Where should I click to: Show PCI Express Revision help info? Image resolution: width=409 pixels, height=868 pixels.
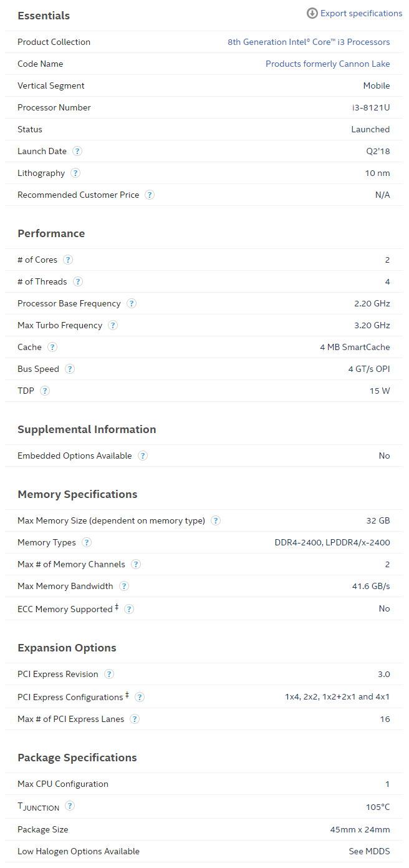(x=109, y=674)
